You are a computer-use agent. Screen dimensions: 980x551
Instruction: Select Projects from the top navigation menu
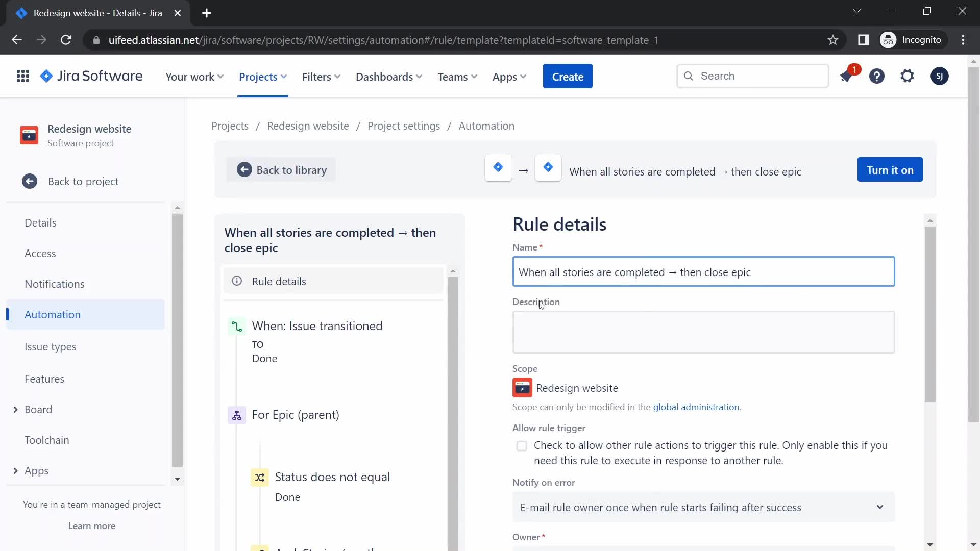click(258, 77)
